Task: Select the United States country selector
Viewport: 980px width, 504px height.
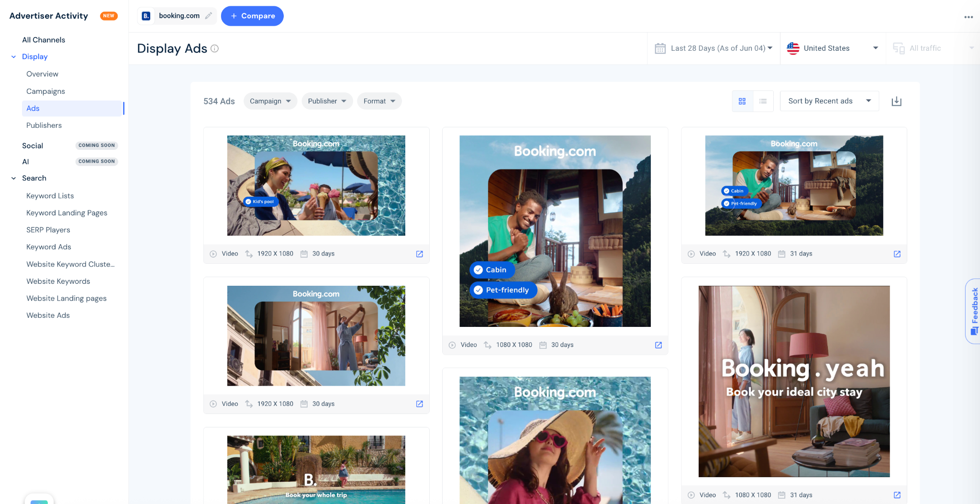Action: 832,48
